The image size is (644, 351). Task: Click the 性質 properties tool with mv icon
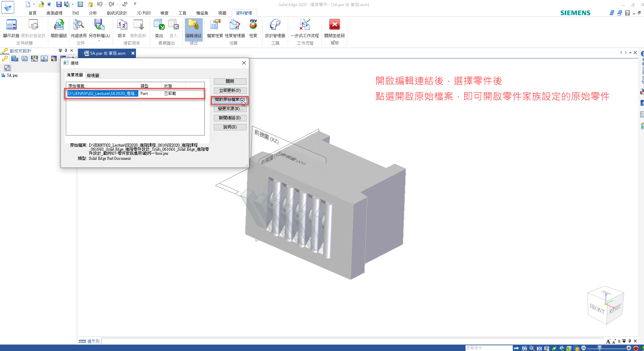point(253,28)
